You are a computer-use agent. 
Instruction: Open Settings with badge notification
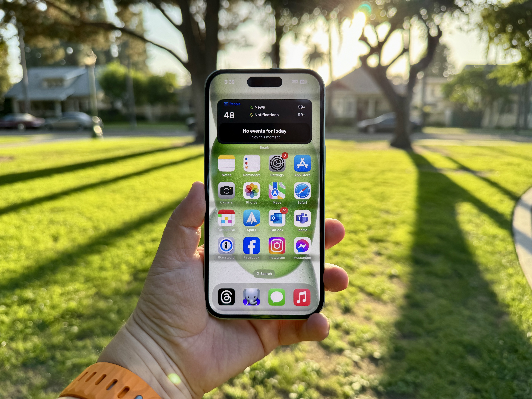pyautogui.click(x=276, y=166)
